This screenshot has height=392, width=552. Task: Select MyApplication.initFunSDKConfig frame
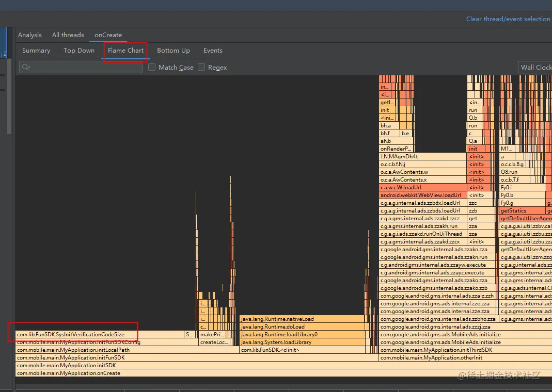tap(107, 342)
